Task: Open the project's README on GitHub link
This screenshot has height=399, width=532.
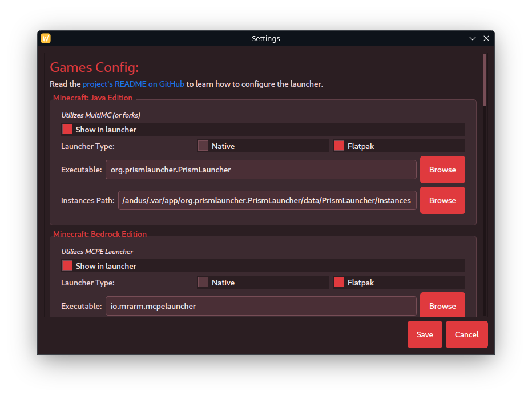Action: [134, 84]
